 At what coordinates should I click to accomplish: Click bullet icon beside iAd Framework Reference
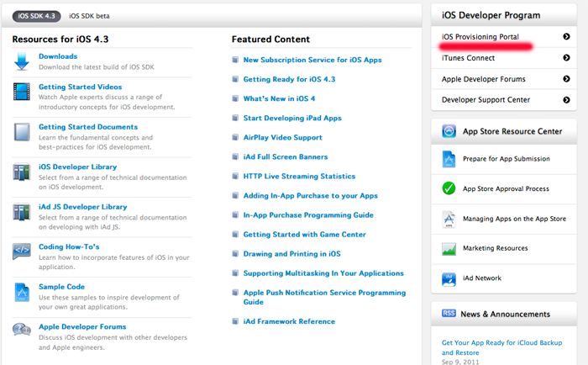(x=235, y=321)
